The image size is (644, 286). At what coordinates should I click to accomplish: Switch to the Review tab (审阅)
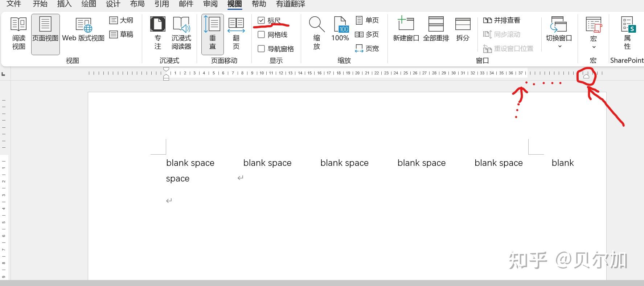[210, 4]
